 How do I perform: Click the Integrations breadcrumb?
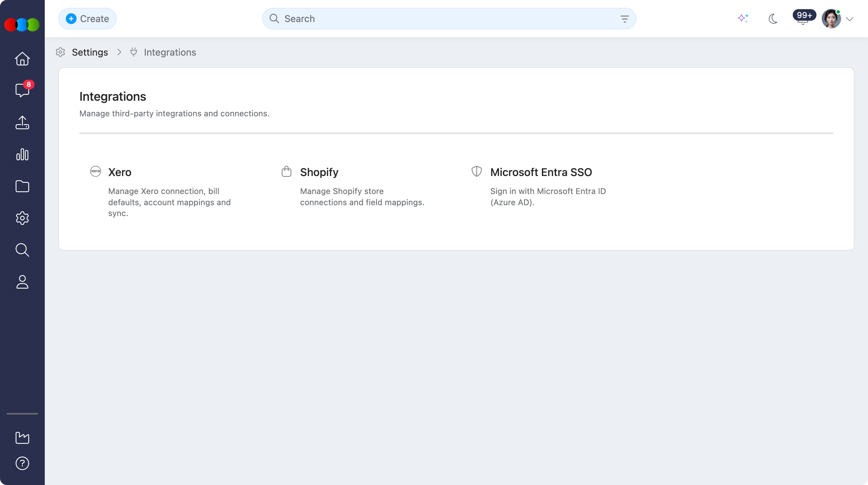click(x=170, y=52)
